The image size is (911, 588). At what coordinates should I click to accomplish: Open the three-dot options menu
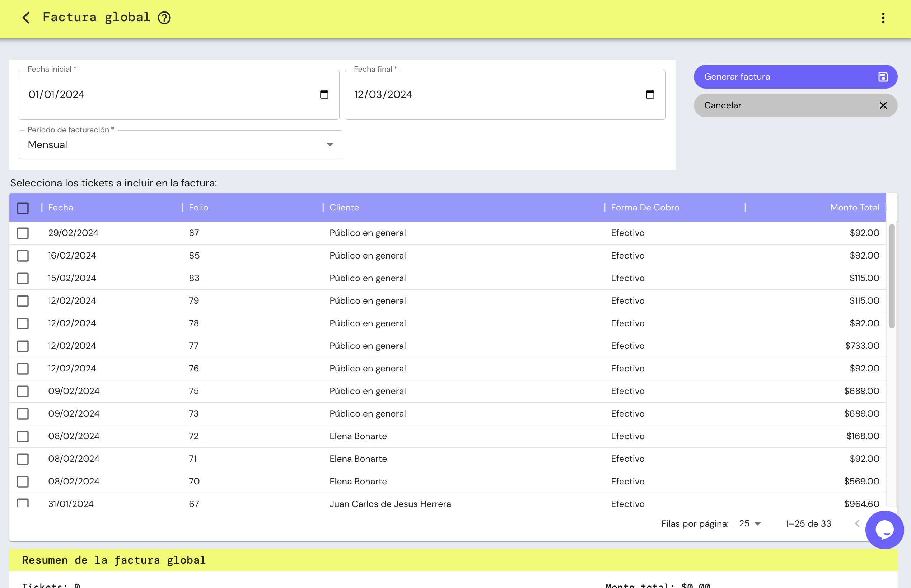[883, 18]
